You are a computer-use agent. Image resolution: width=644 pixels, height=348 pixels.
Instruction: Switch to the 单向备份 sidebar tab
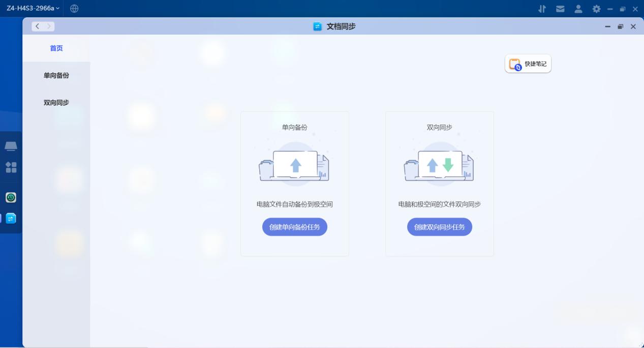pyautogui.click(x=56, y=75)
